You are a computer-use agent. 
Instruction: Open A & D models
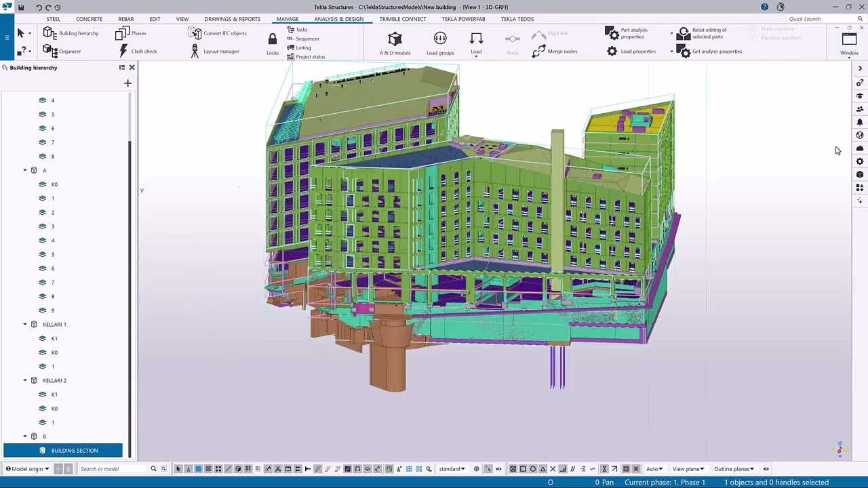(395, 43)
